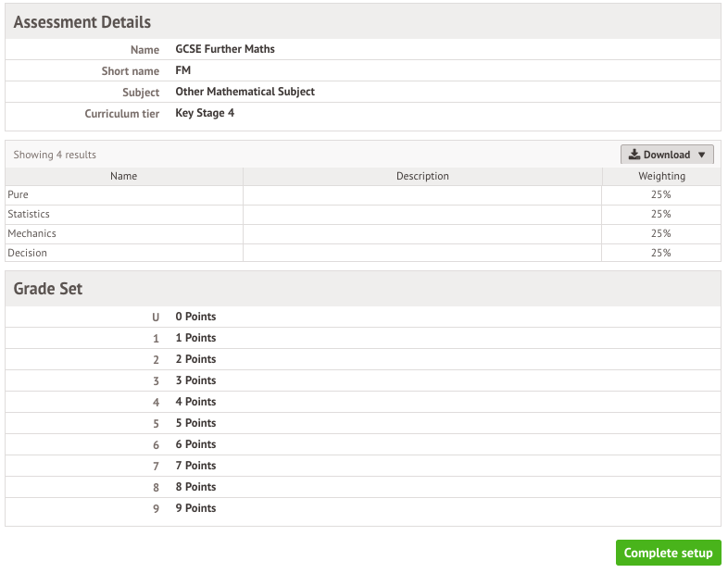Viewport: 728px width, 573px height.
Task: Click the Short name label
Action: coord(131,71)
